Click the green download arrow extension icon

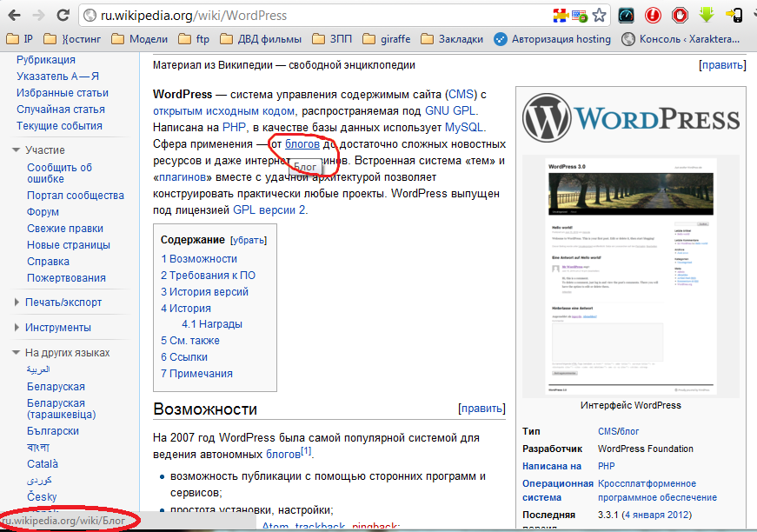[x=707, y=15]
